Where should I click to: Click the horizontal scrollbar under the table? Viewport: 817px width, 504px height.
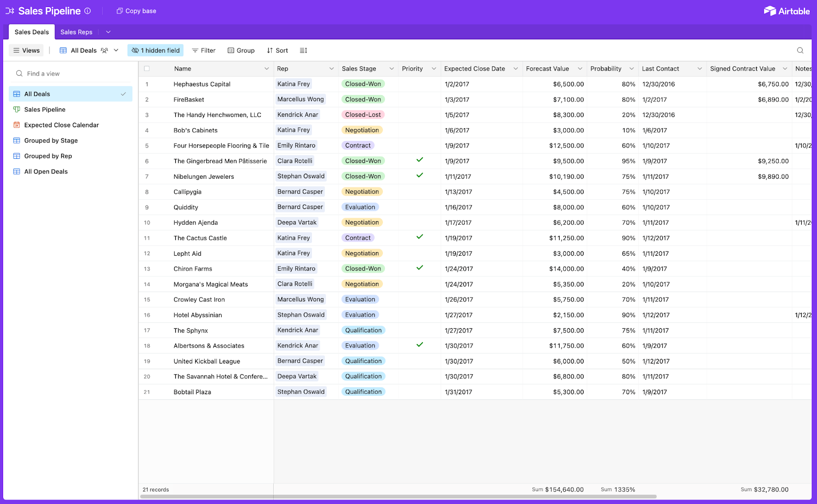[x=398, y=496]
